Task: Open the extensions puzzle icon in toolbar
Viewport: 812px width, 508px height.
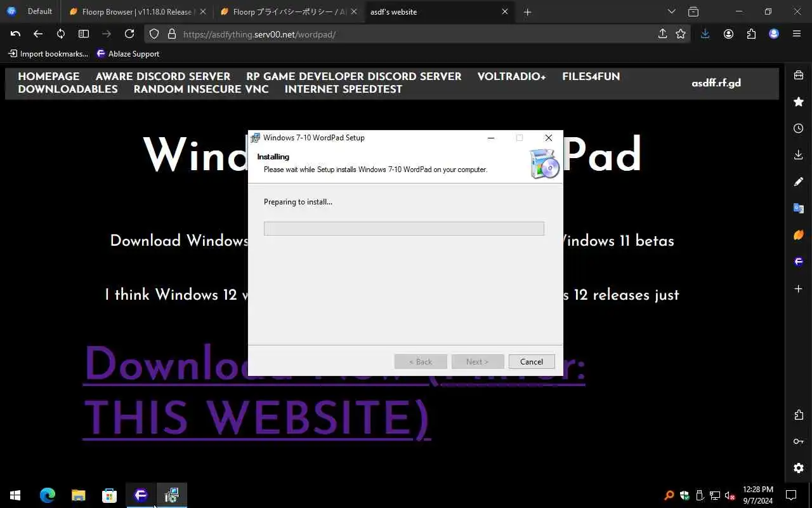Action: point(751,34)
